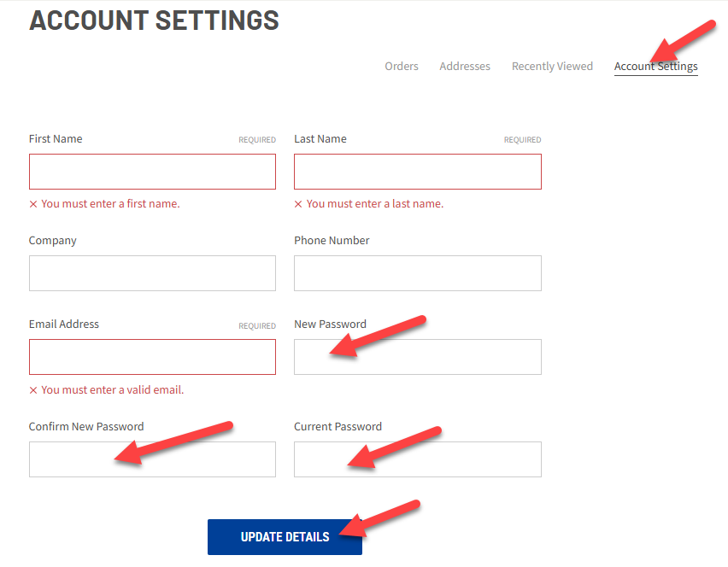The image size is (728, 567).
Task: Click the First Name input field
Action: click(x=152, y=172)
